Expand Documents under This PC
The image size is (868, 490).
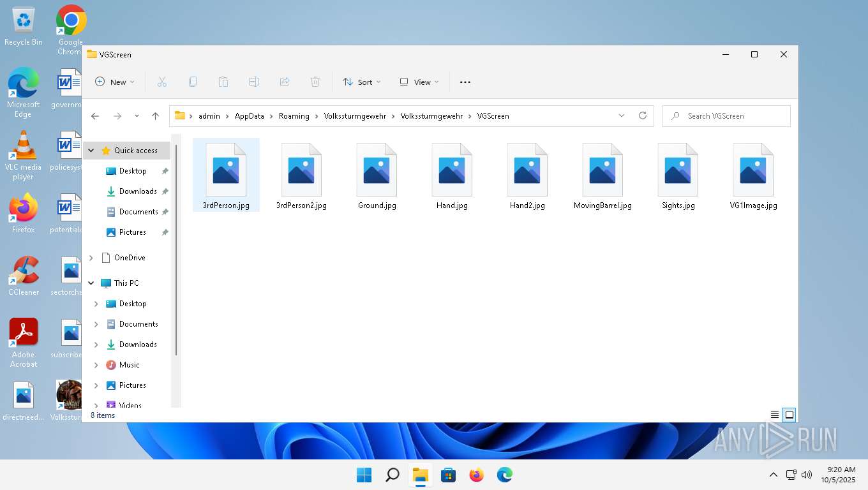pos(96,324)
